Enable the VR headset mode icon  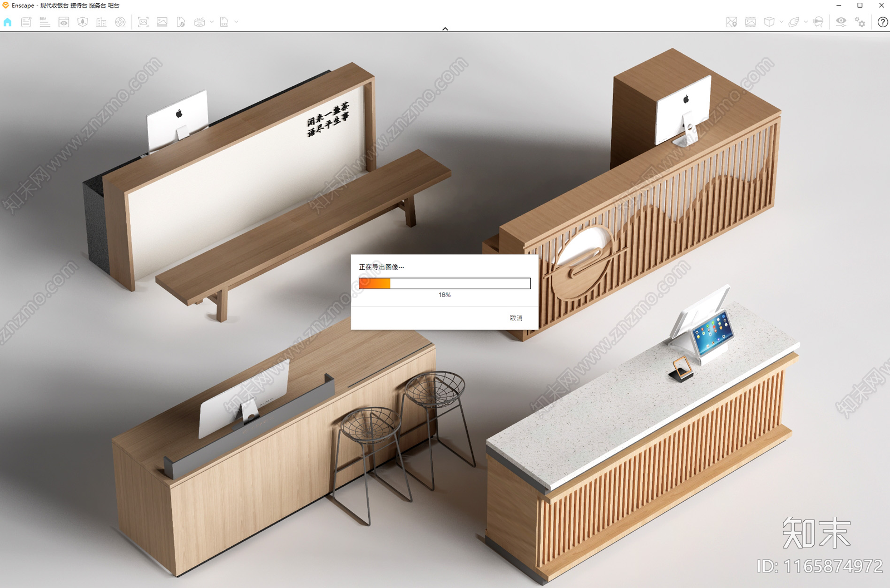818,22
